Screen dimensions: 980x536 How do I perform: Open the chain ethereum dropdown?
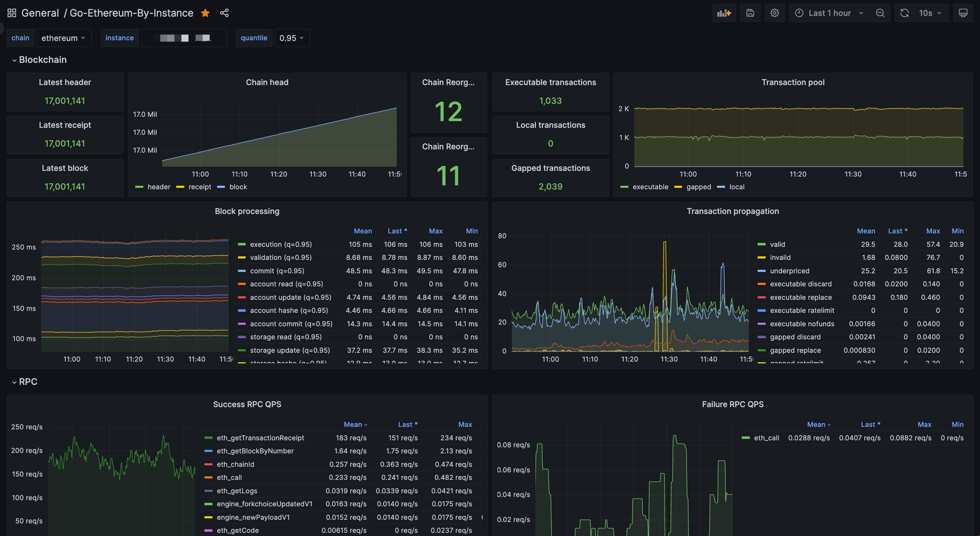[64, 38]
